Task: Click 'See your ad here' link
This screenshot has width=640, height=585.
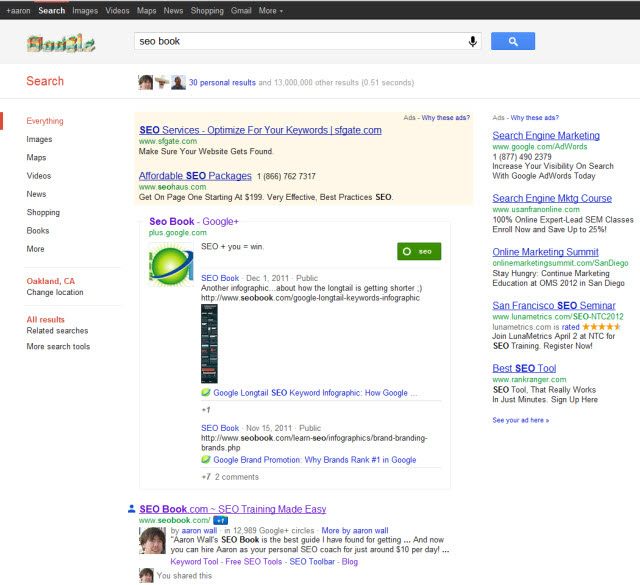Action: click(520, 420)
